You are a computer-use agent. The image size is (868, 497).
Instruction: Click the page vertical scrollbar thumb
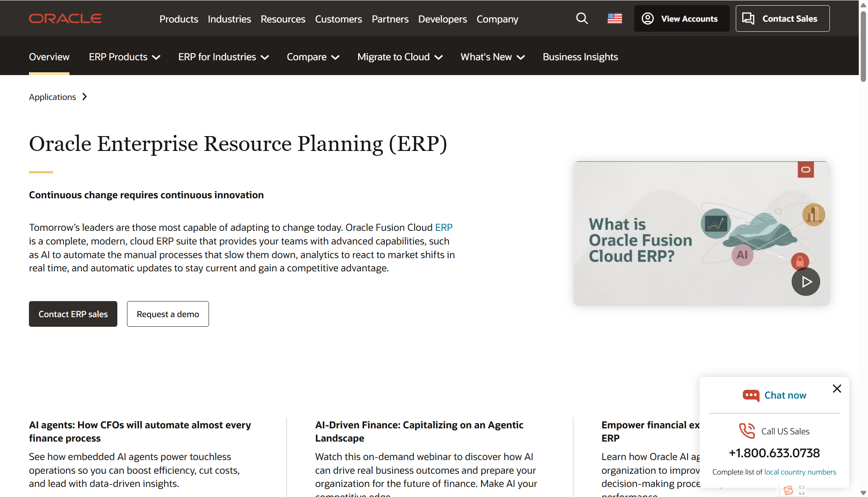click(x=863, y=46)
